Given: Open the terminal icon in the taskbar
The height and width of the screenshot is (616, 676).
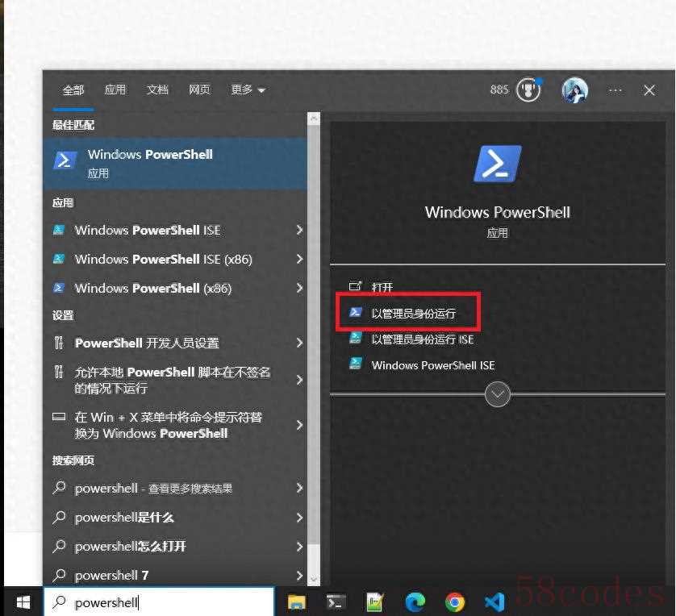Looking at the screenshot, I should pyautogui.click(x=336, y=601).
